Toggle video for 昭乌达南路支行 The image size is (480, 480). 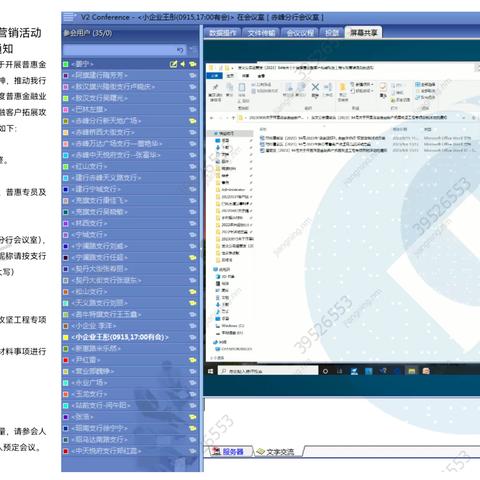click(193, 440)
